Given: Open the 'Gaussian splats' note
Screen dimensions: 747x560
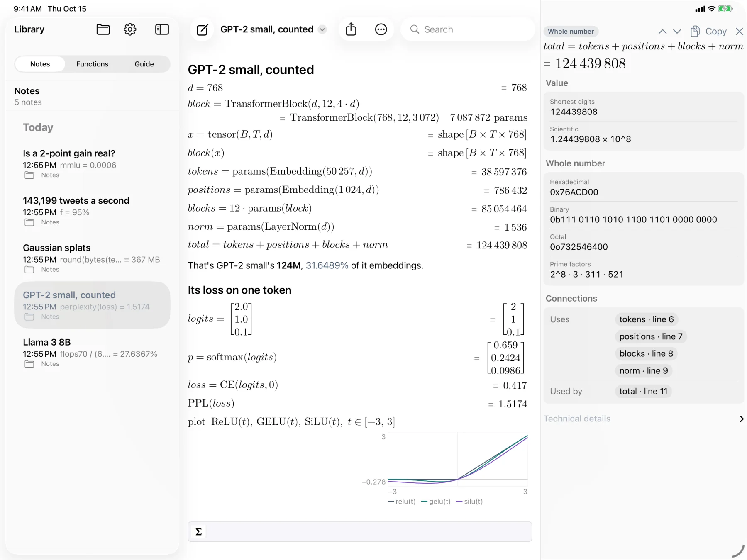Looking at the screenshot, I should click(92, 258).
